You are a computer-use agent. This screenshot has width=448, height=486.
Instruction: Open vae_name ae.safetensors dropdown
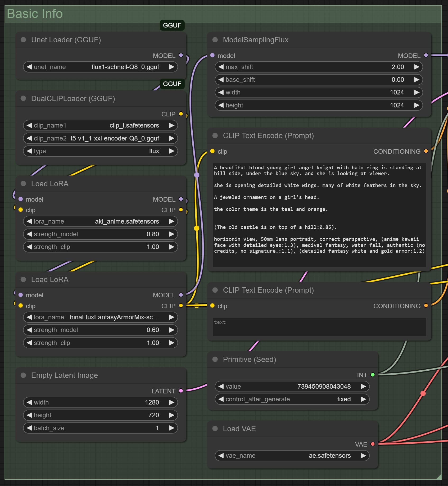[292, 456]
